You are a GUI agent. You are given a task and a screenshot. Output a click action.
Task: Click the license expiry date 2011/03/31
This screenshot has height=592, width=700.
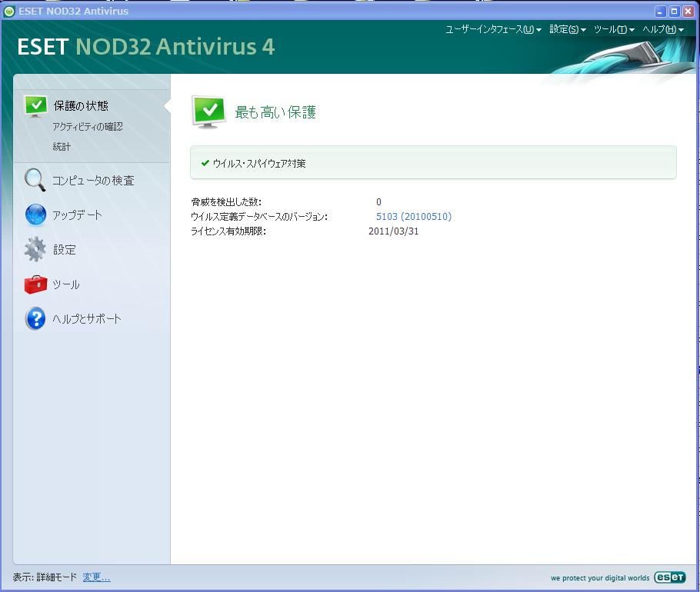pyautogui.click(x=393, y=231)
